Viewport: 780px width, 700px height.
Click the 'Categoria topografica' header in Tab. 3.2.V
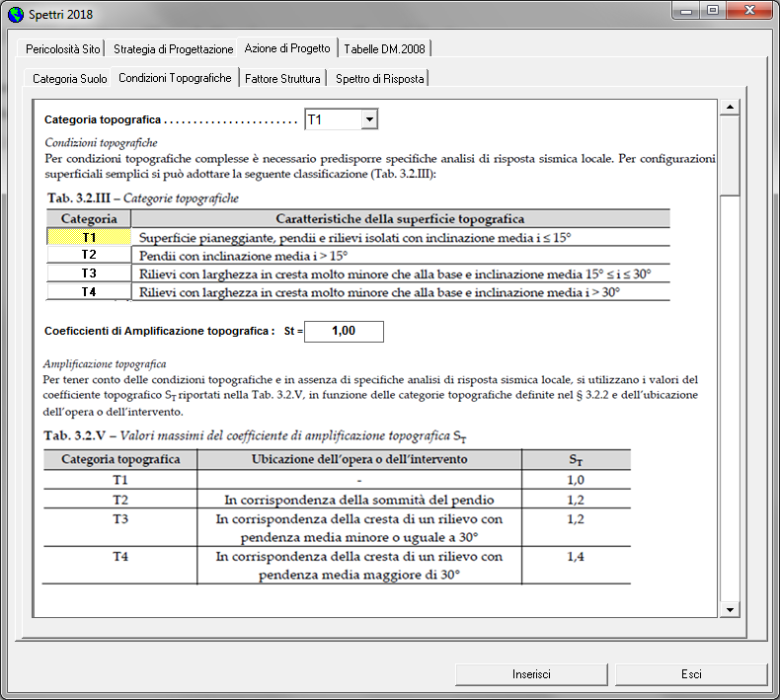pos(120,459)
